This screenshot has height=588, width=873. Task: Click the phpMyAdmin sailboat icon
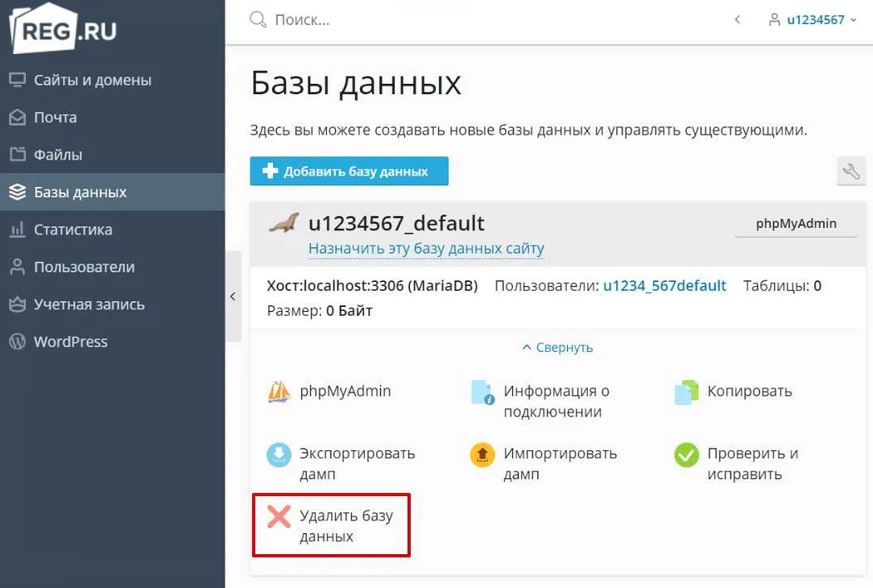(x=279, y=392)
